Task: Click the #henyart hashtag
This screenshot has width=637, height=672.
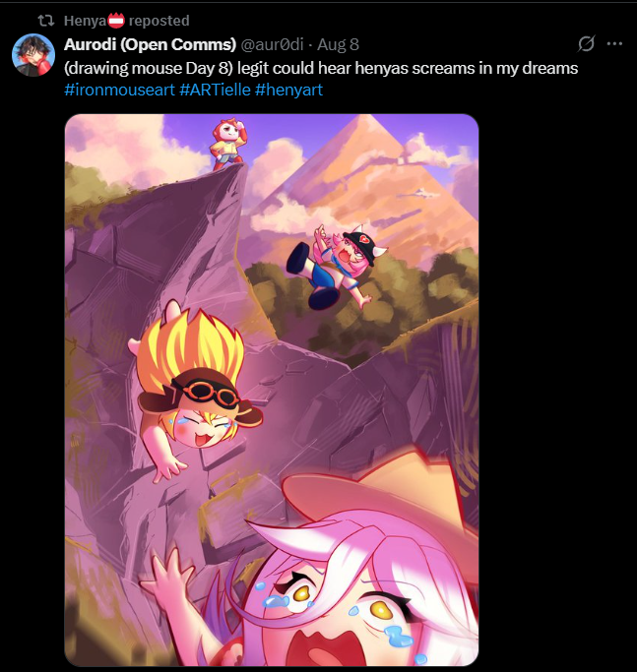Action: click(288, 90)
